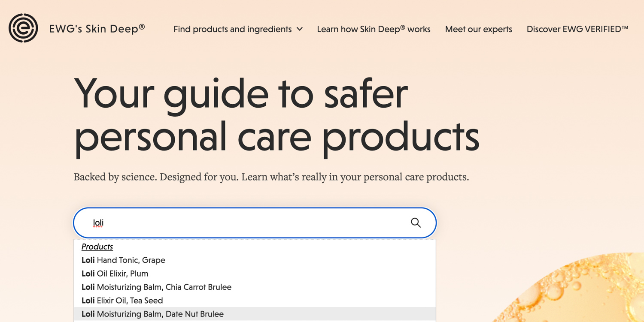Image resolution: width=644 pixels, height=322 pixels.
Task: Choose highlighted 'Loli Moisturizing Balm, Date Nut Brulee'
Action: pyautogui.click(x=152, y=314)
